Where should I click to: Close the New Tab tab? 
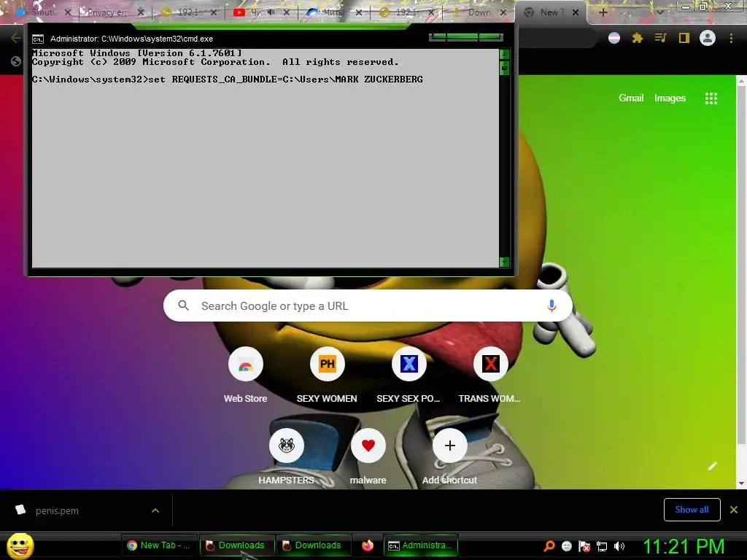coord(576,12)
